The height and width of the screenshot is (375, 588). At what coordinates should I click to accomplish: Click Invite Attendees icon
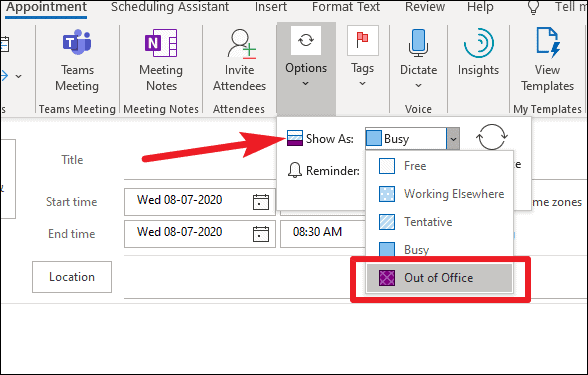tap(240, 44)
